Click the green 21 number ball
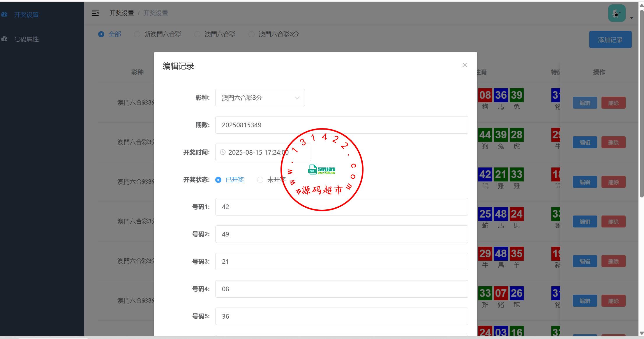This screenshot has height=339, width=644. click(501, 174)
